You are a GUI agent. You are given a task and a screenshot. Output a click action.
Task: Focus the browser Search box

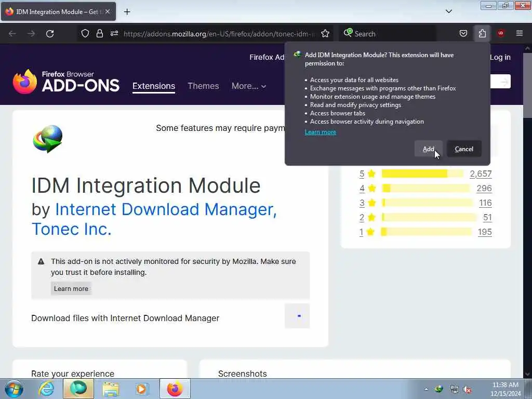[387, 34]
